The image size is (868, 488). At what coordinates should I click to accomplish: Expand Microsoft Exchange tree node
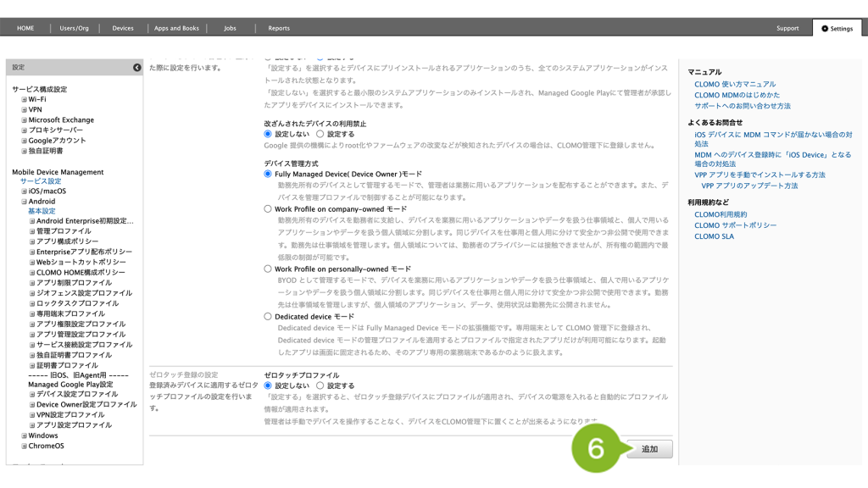[x=24, y=120]
